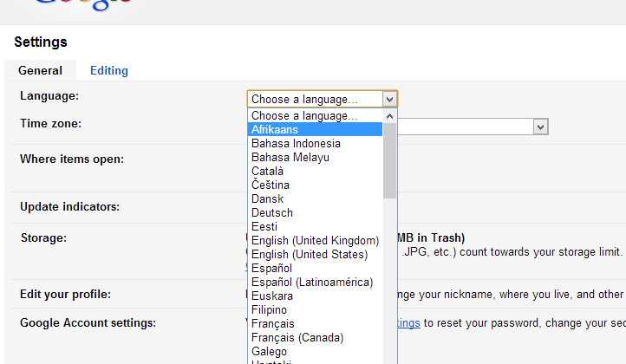626x364 pixels.
Task: Select English (United Kingdom) option
Action: pos(314,241)
